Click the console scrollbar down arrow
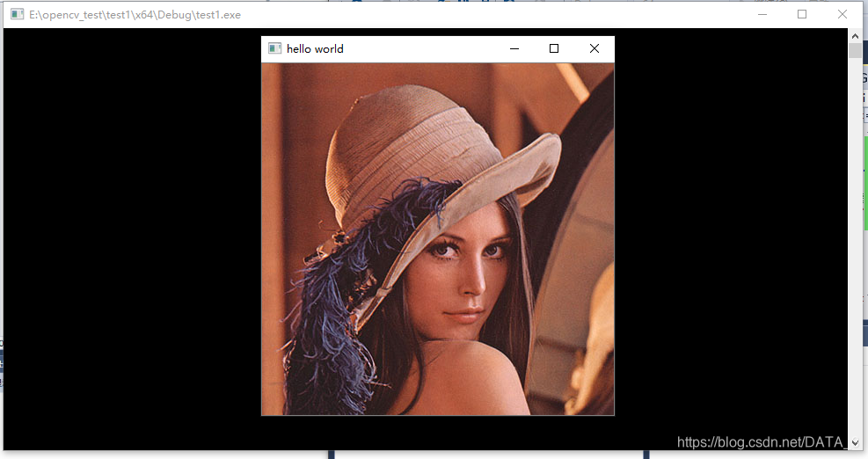The width and height of the screenshot is (868, 459). tap(855, 442)
